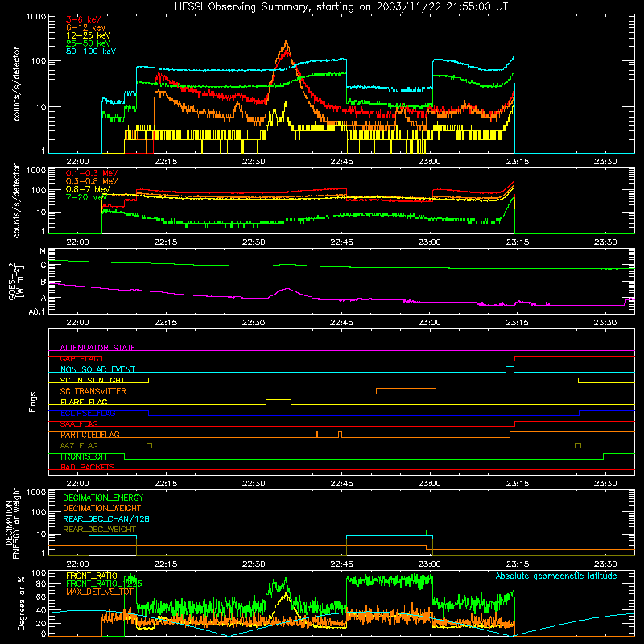Pick the 50-100 keV legend label
The width and height of the screenshot is (644, 644).
click(x=91, y=52)
